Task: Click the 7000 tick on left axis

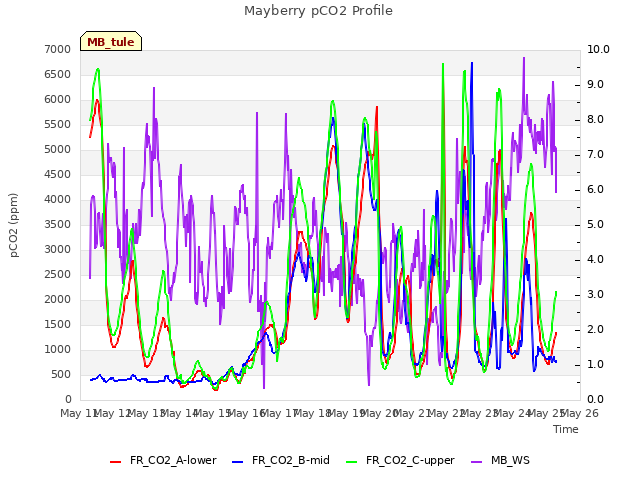Action: coord(58,49)
